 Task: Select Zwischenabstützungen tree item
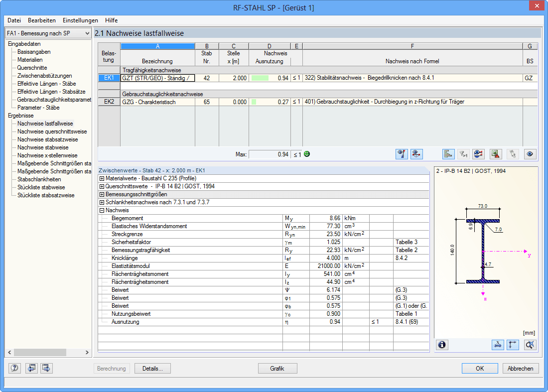[x=45, y=76]
